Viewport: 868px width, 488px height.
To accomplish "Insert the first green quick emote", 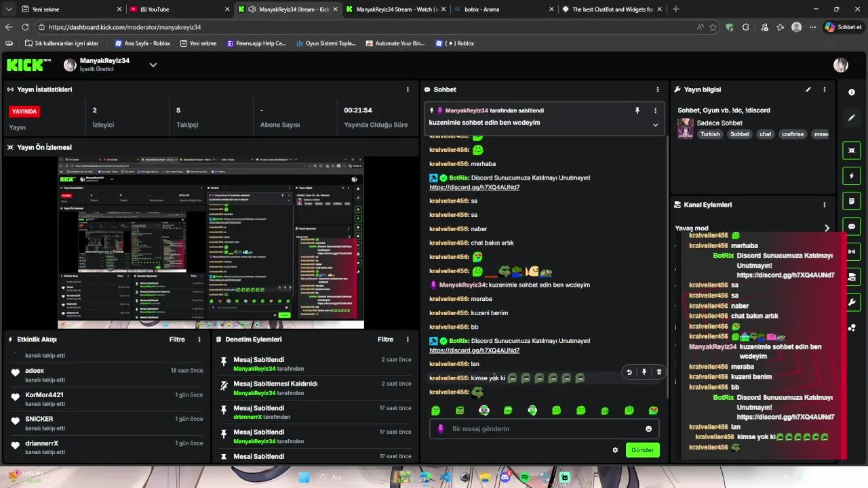I will (435, 411).
